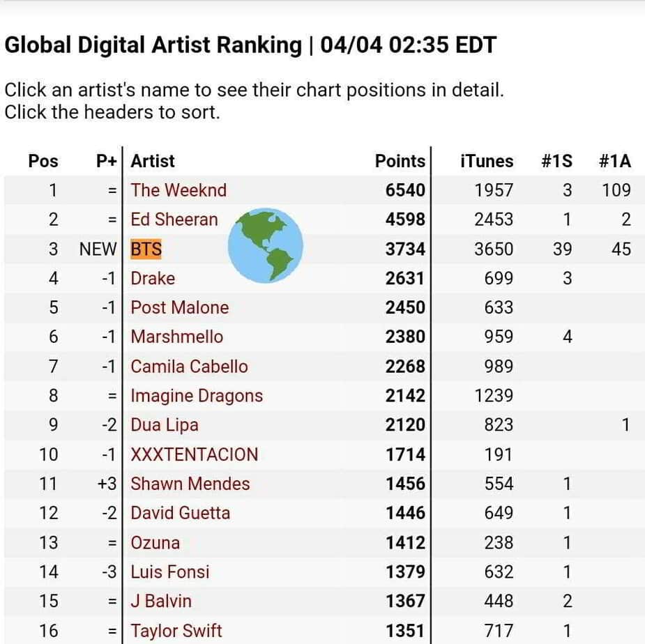645x644 pixels.
Task: Click the globe emoji icon
Action: 266,245
